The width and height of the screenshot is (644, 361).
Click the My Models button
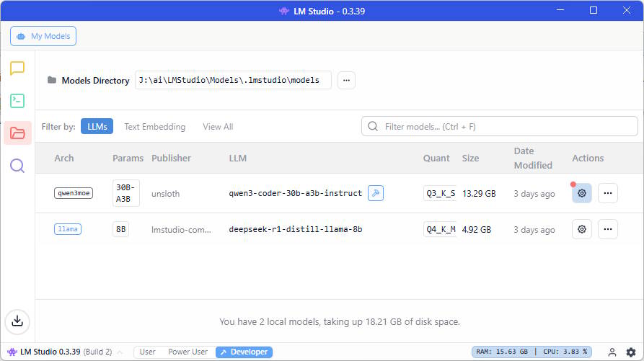[43, 36]
